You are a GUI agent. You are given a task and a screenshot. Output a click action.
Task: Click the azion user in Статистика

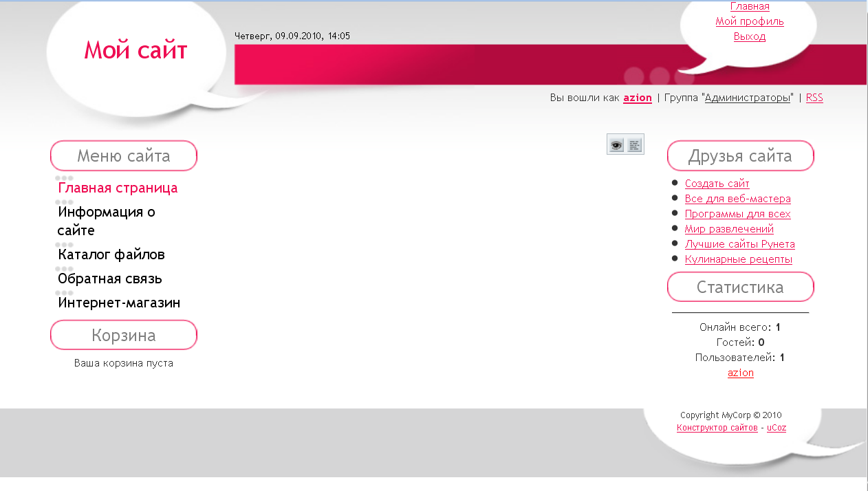coord(740,373)
